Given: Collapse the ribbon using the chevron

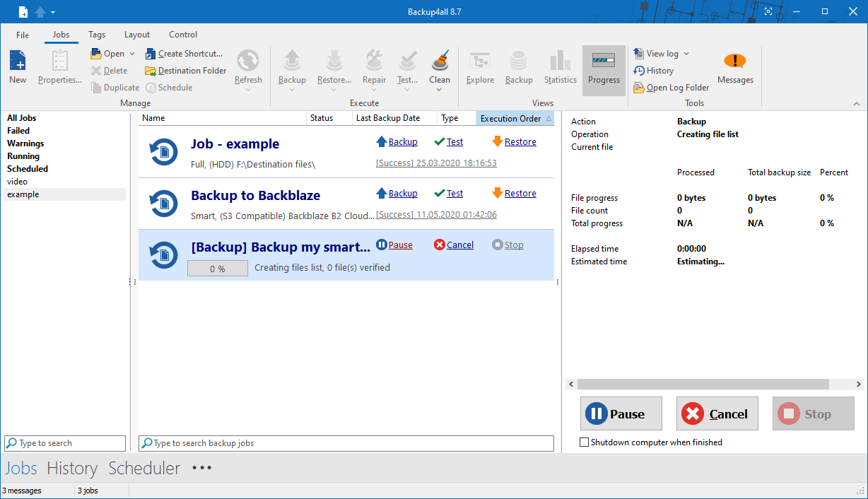Looking at the screenshot, I should click(856, 104).
